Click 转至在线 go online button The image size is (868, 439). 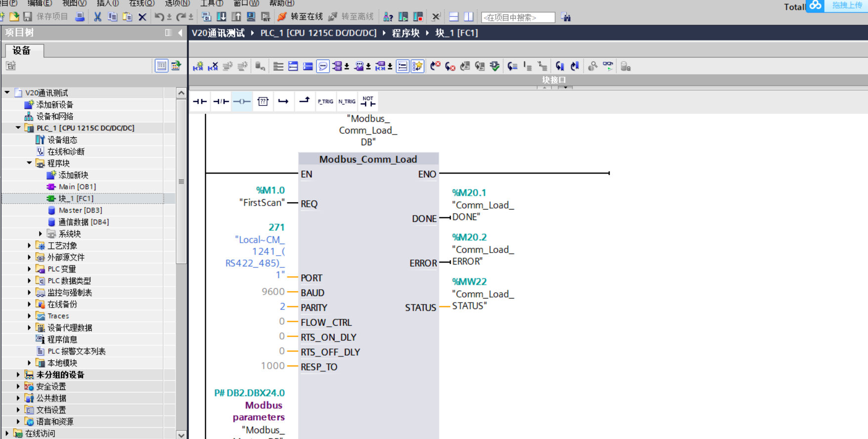(300, 17)
